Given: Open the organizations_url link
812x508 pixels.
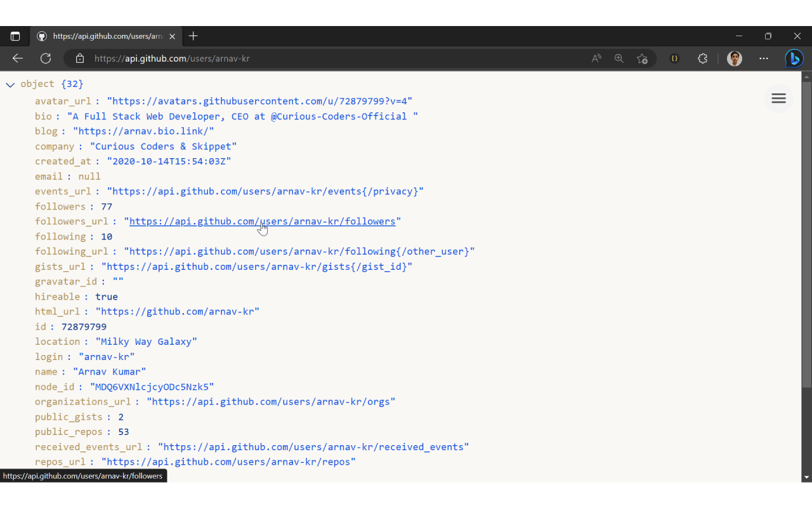Looking at the screenshot, I should (x=272, y=402).
